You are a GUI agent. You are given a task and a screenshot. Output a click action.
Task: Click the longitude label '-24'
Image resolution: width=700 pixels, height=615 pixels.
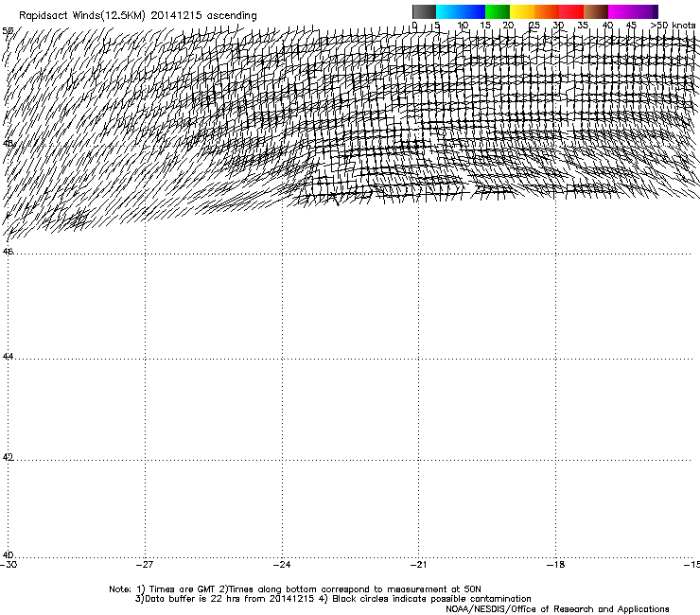(282, 565)
